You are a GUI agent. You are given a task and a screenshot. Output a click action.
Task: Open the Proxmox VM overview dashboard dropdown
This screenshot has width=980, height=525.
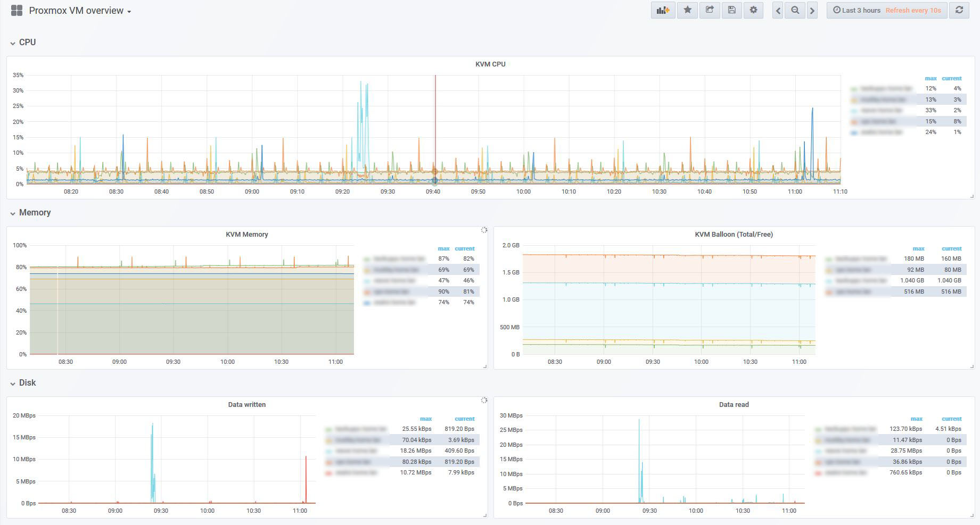pyautogui.click(x=80, y=11)
